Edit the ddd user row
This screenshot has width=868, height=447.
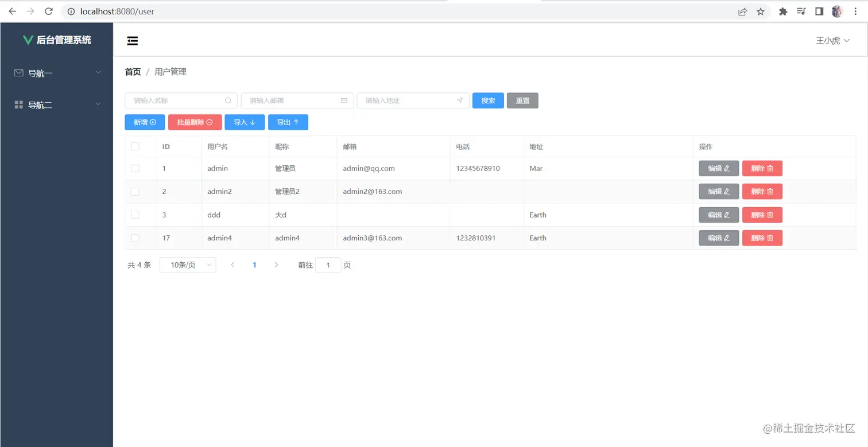(719, 215)
